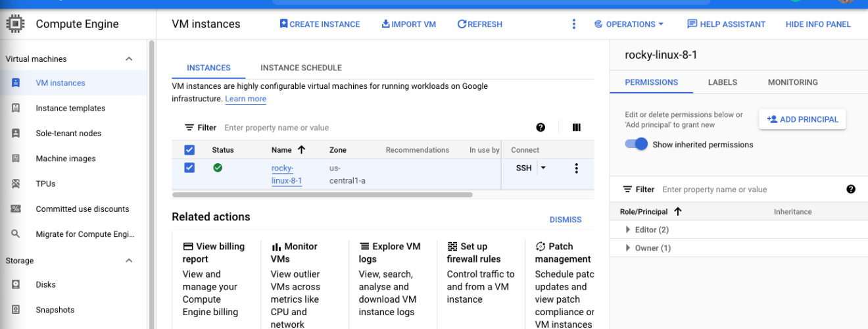
Task: Click the Migrate for Compute Engine icon
Action: pyautogui.click(x=16, y=234)
